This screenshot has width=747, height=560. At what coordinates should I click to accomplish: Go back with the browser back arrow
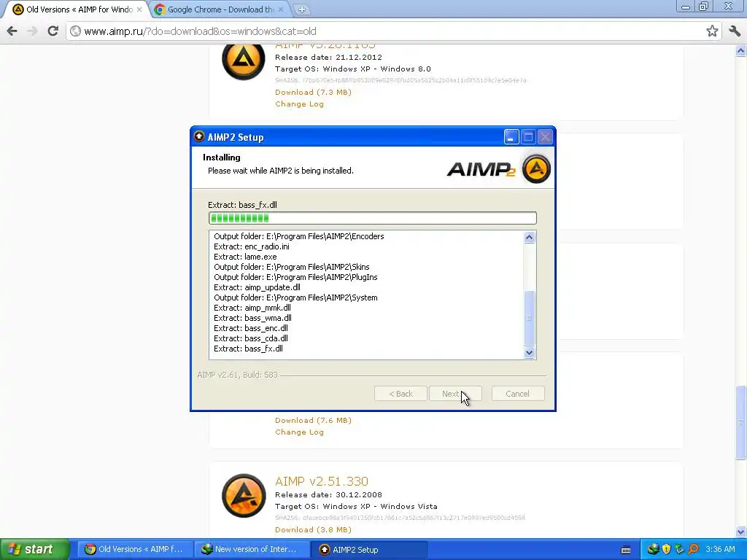12,31
